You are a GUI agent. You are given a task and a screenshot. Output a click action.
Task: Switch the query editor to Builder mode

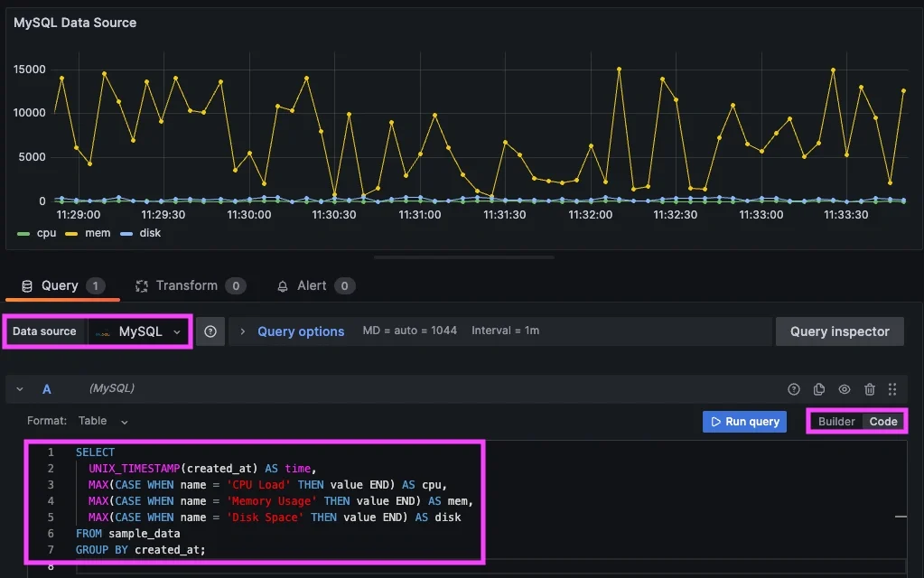point(835,421)
